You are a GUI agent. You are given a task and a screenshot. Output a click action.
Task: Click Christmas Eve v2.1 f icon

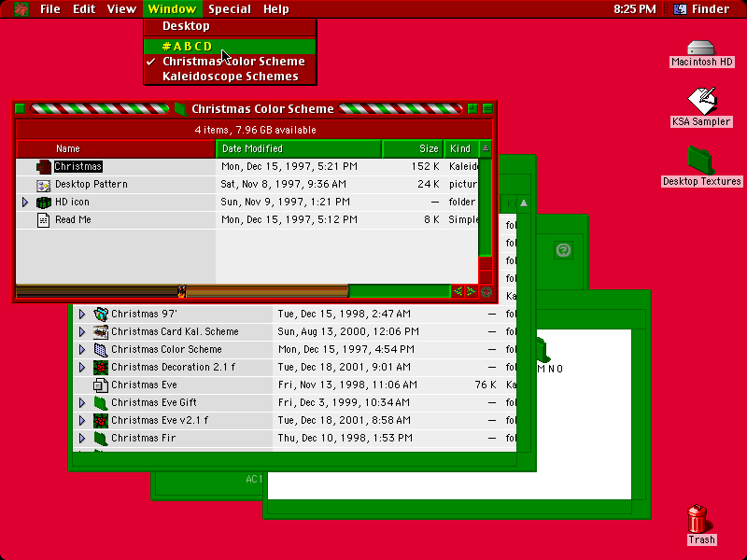point(101,421)
